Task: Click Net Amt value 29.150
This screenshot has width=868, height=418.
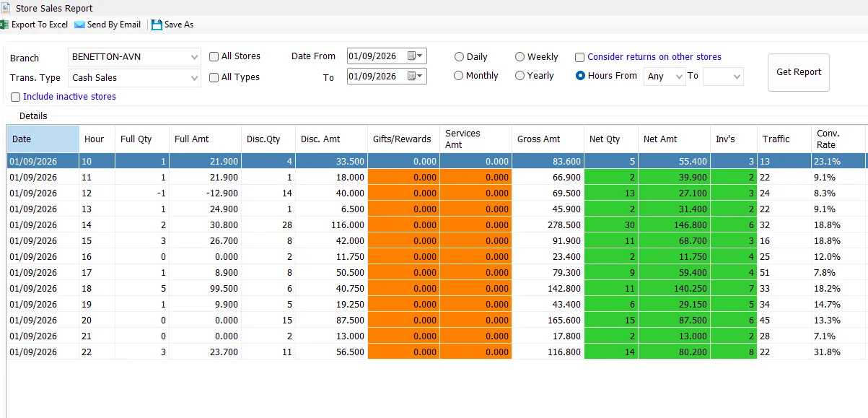Action: click(x=693, y=304)
